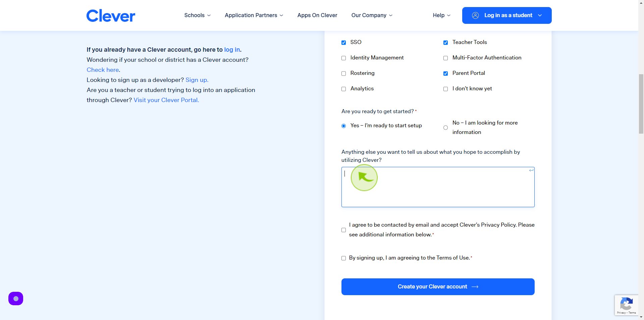Check the Rostering checkbox
644x320 pixels.
point(343,74)
